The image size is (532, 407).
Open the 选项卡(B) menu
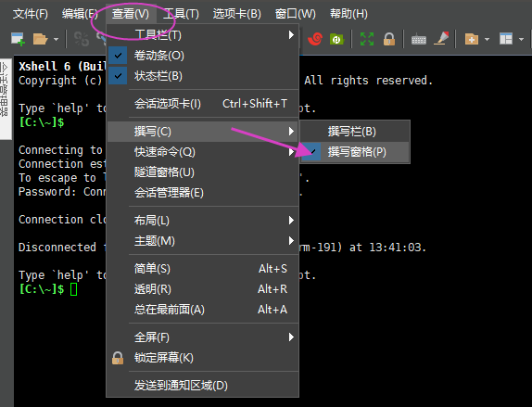[237, 14]
